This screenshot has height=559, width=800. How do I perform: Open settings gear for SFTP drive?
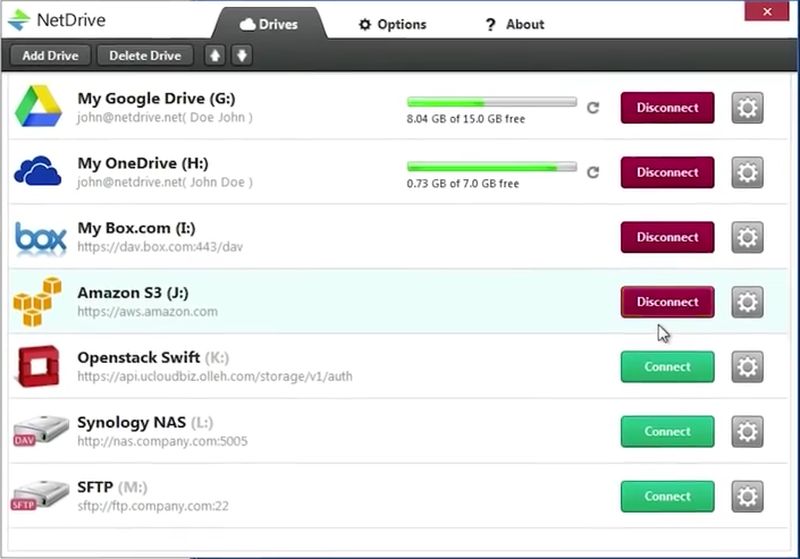click(x=747, y=496)
